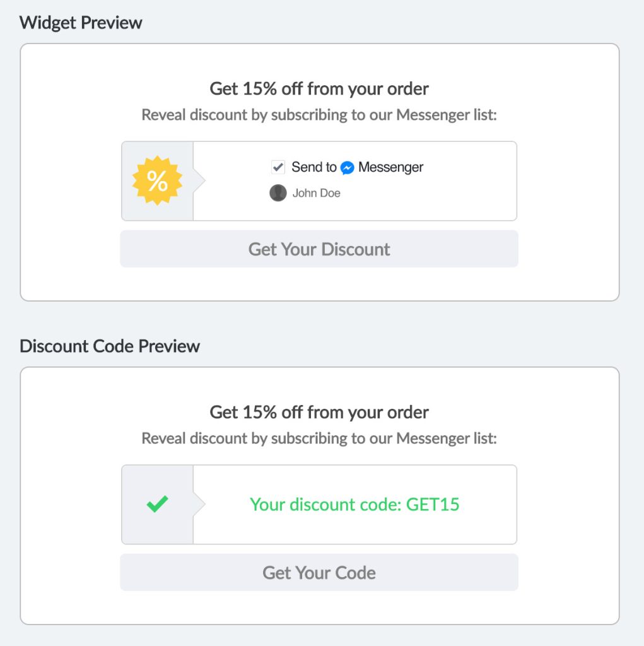
Task: Click the blue Messenger logo icon
Action: click(348, 168)
